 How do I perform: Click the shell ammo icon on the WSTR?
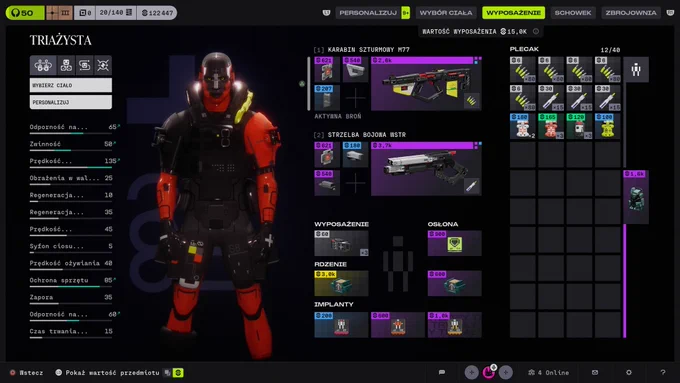click(471, 186)
